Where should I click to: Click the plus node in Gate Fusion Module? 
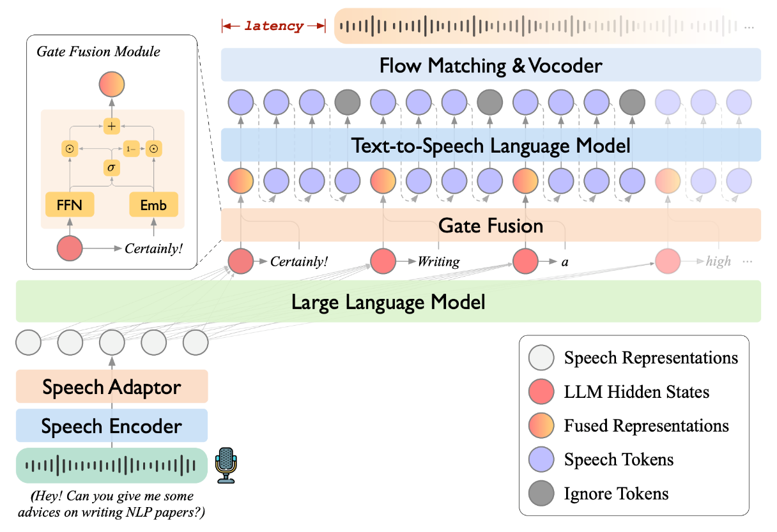tap(112, 126)
